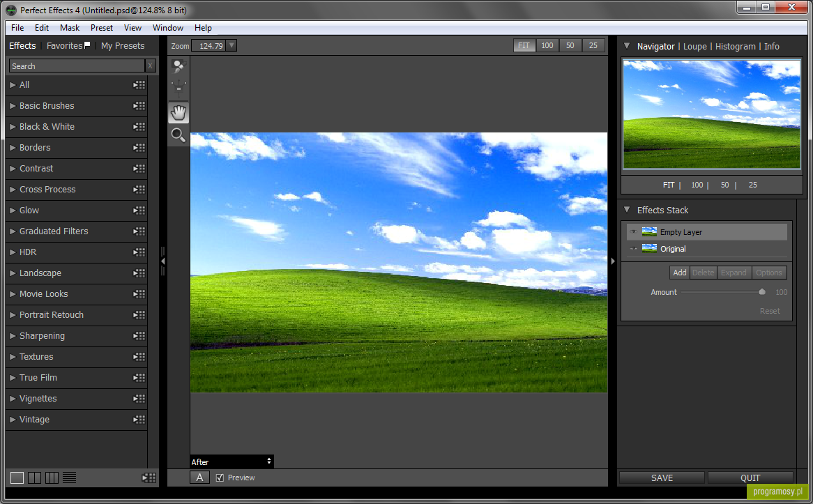Open grid view for Landscape

click(139, 273)
